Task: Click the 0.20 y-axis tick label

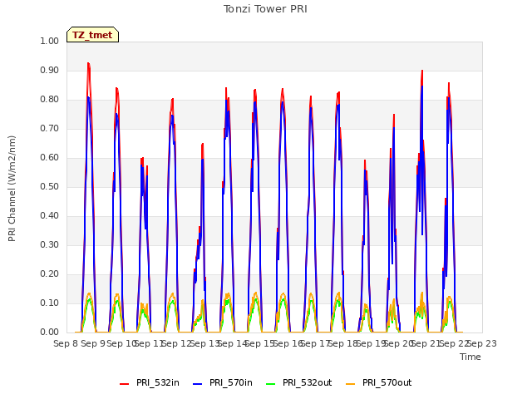Action: pyautogui.click(x=50, y=273)
